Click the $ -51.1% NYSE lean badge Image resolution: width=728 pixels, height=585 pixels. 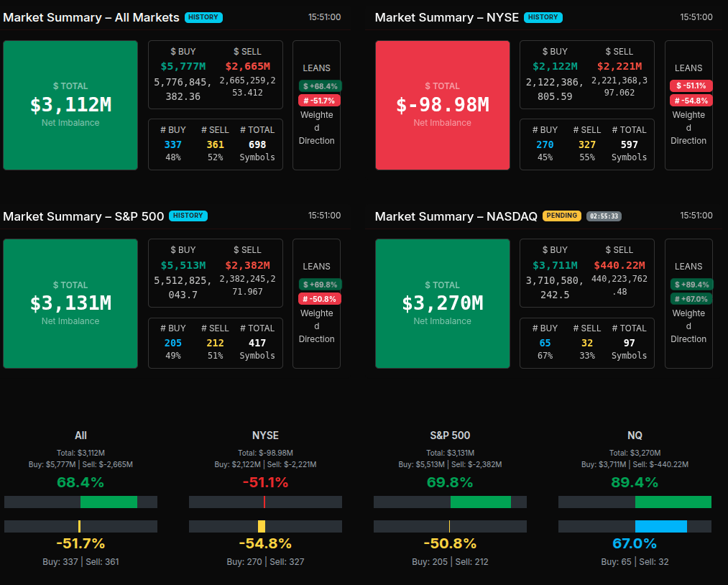coord(691,86)
